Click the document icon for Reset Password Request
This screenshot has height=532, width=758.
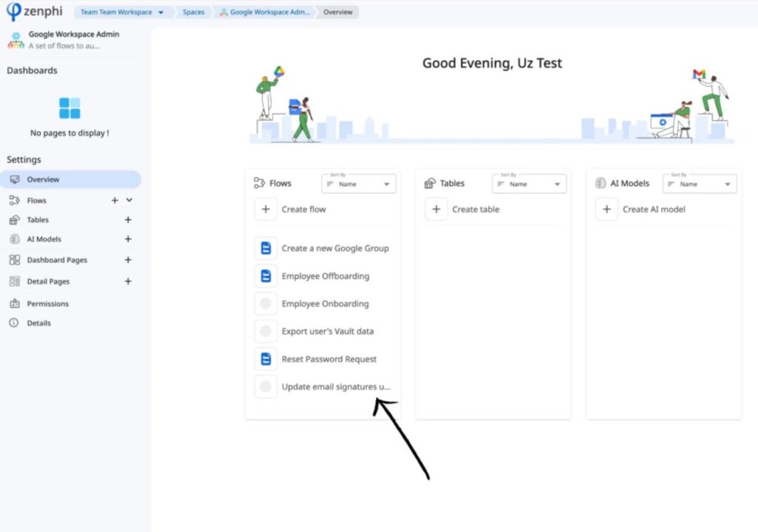coord(266,359)
